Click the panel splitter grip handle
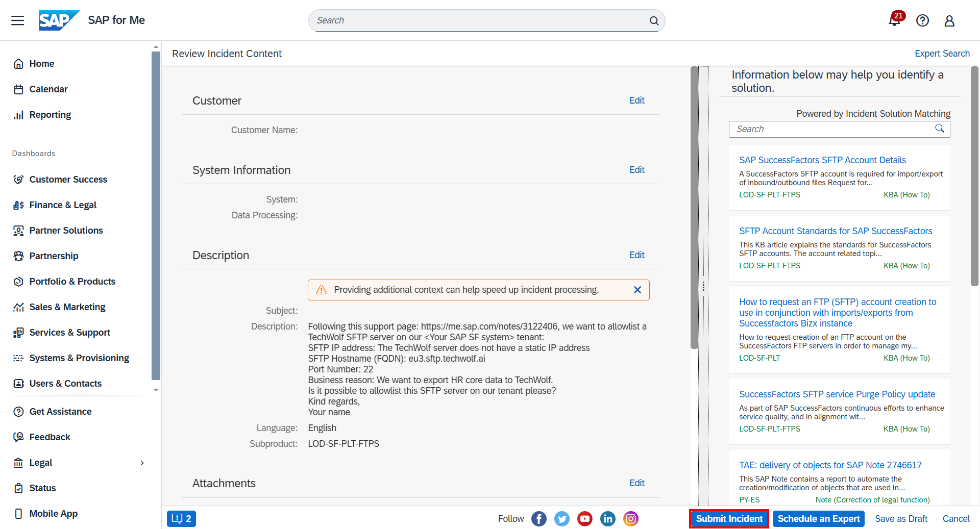Image resolution: width=980 pixels, height=529 pixels. coord(703,286)
